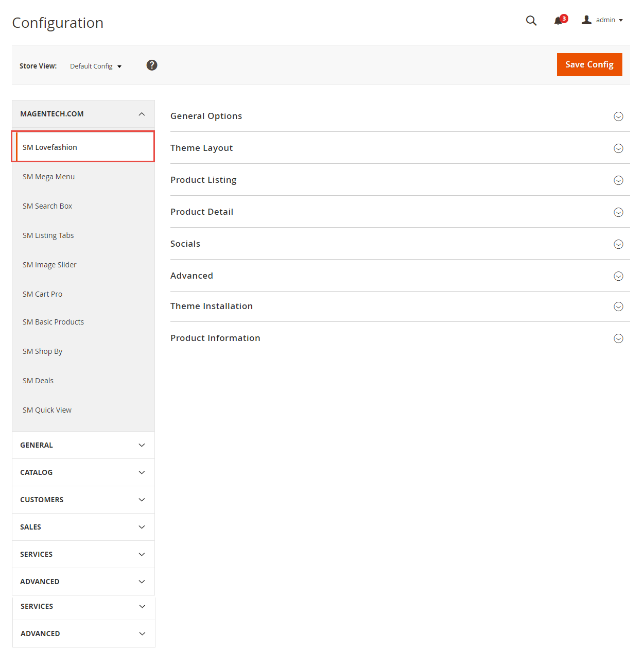The image size is (644, 648).
Task: Expand the GENERAL sidebar section
Action: click(83, 445)
